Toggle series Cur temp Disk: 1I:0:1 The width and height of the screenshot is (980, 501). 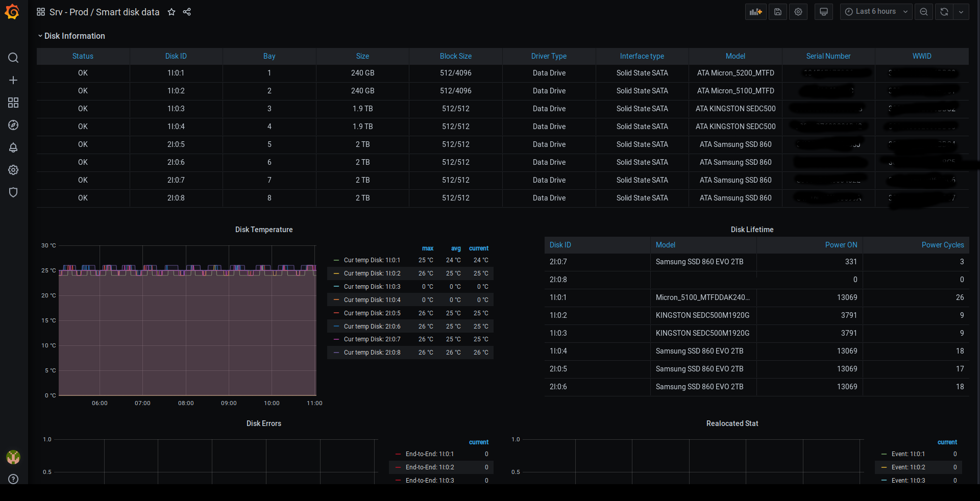pos(372,260)
